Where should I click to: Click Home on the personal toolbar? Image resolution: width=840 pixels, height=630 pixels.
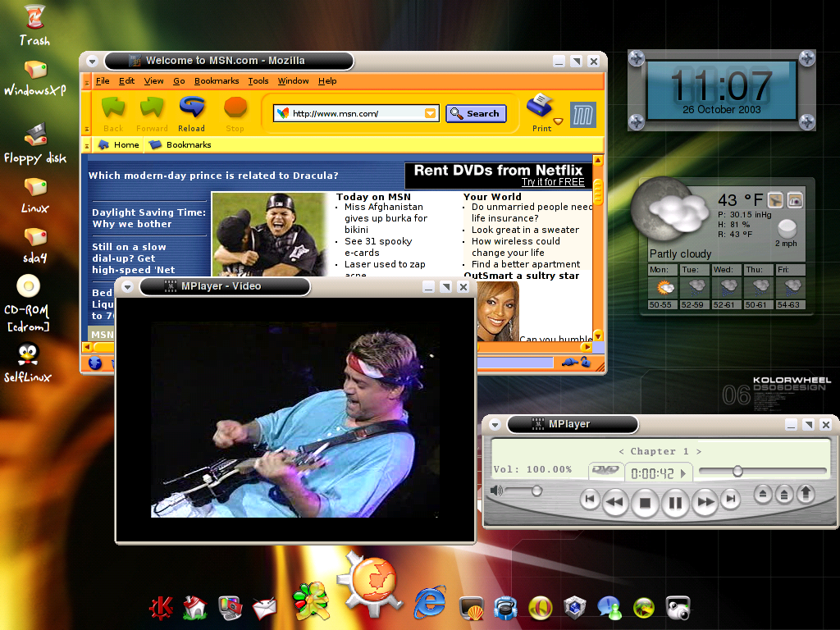(x=119, y=144)
